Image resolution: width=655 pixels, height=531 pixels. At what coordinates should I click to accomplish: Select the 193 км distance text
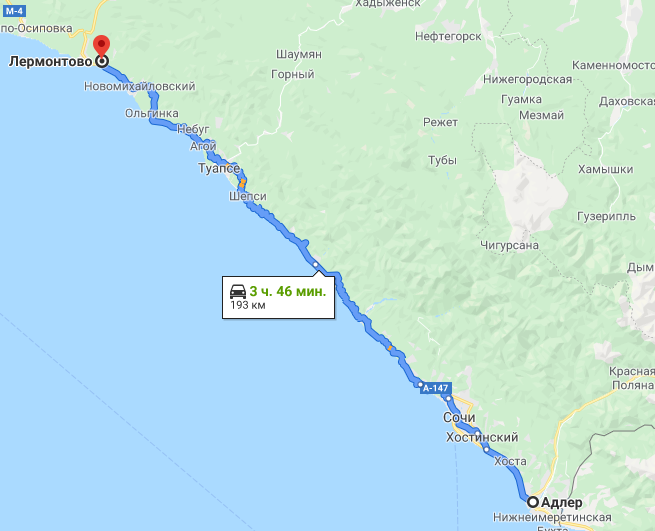click(x=248, y=305)
